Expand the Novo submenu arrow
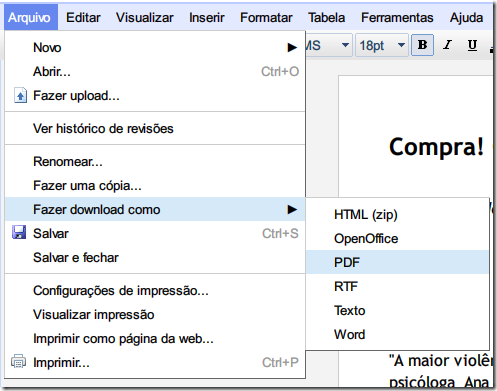Screen dimensions: 497x391 292,47
